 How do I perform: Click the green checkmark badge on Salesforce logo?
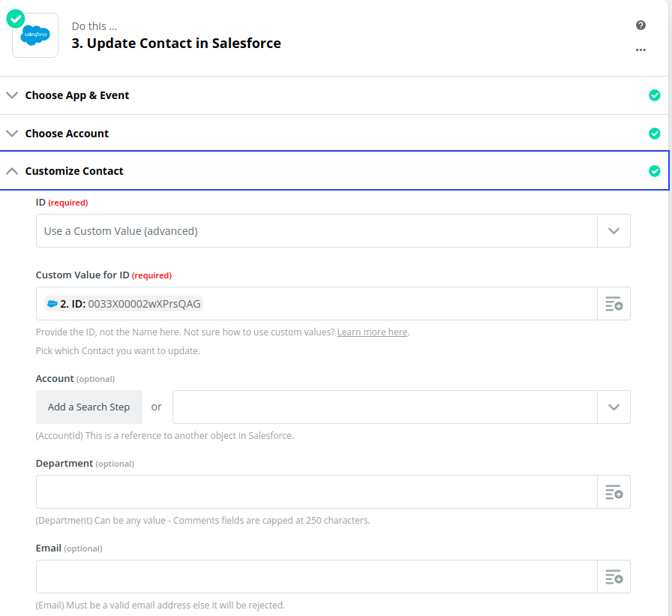tap(16, 19)
